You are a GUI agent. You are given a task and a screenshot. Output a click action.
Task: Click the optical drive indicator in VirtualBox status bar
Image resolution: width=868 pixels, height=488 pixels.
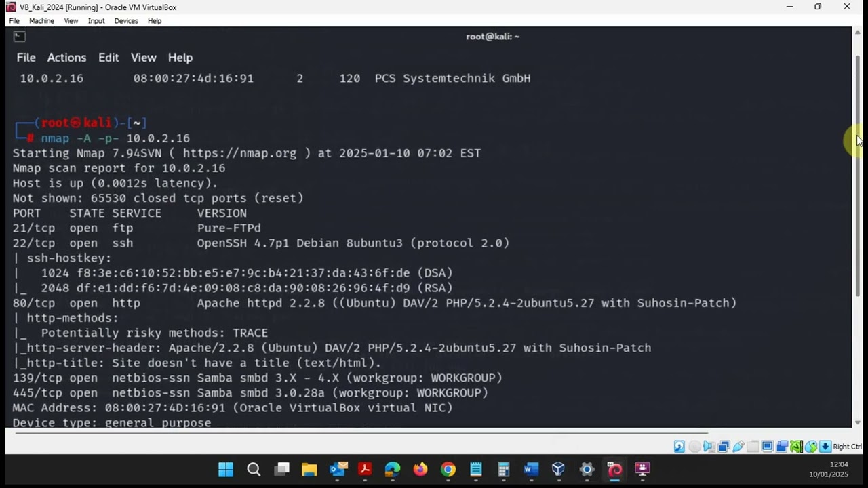click(694, 447)
